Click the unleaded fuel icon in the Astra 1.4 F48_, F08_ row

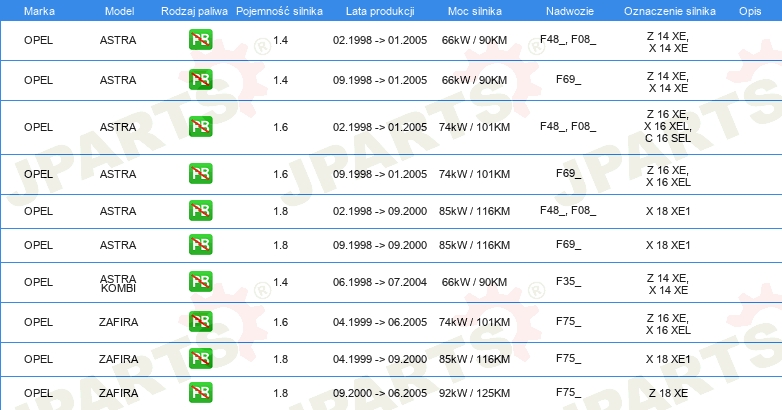pyautogui.click(x=201, y=40)
